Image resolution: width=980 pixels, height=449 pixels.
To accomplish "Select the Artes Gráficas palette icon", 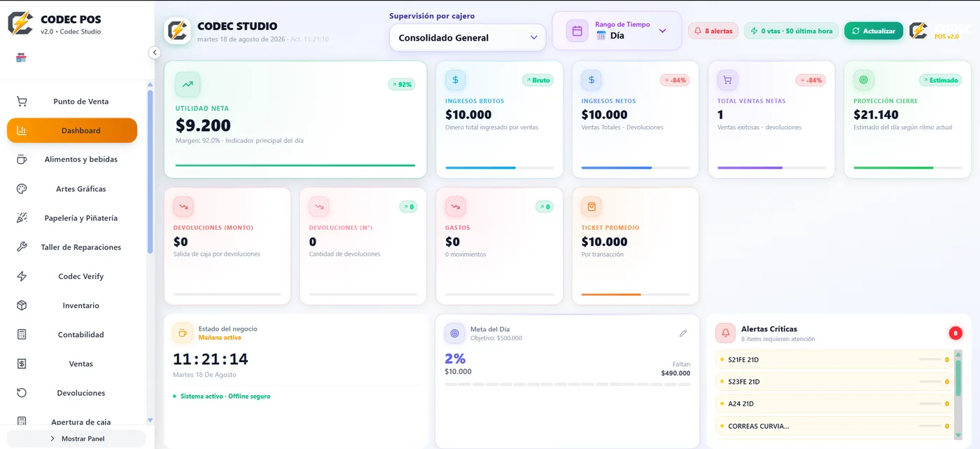I will click(x=22, y=189).
